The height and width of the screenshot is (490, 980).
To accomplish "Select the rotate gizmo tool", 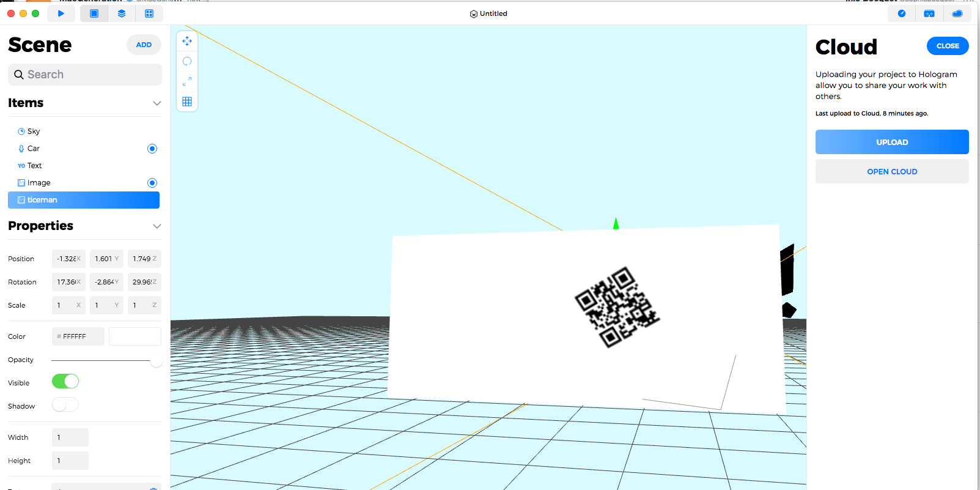I will point(187,61).
